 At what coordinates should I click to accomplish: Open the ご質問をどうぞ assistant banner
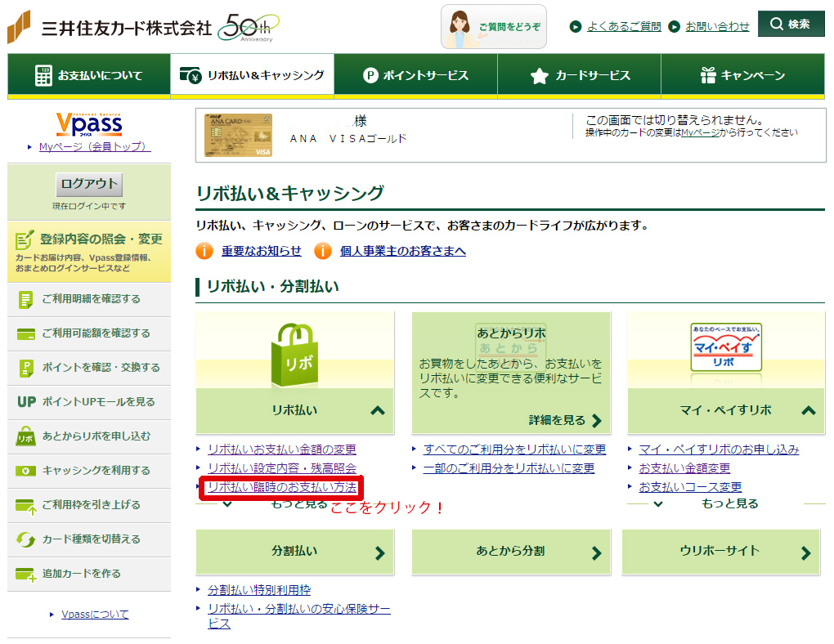pos(494,27)
